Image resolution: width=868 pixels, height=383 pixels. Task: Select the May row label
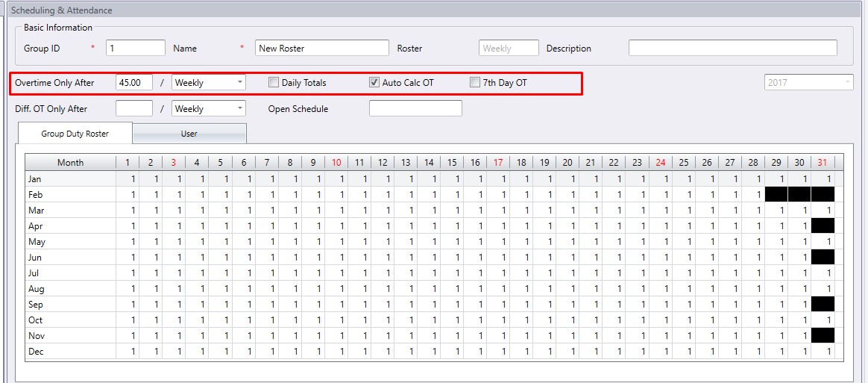[x=70, y=242]
